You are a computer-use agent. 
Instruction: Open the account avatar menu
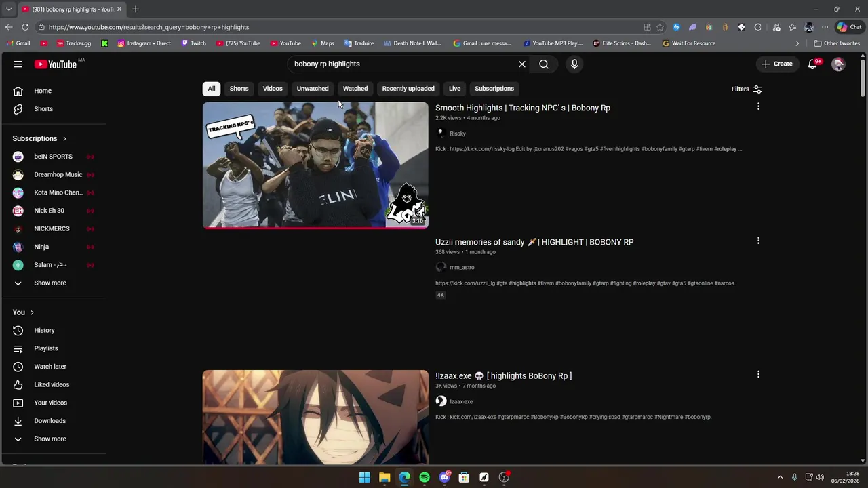pos(839,64)
